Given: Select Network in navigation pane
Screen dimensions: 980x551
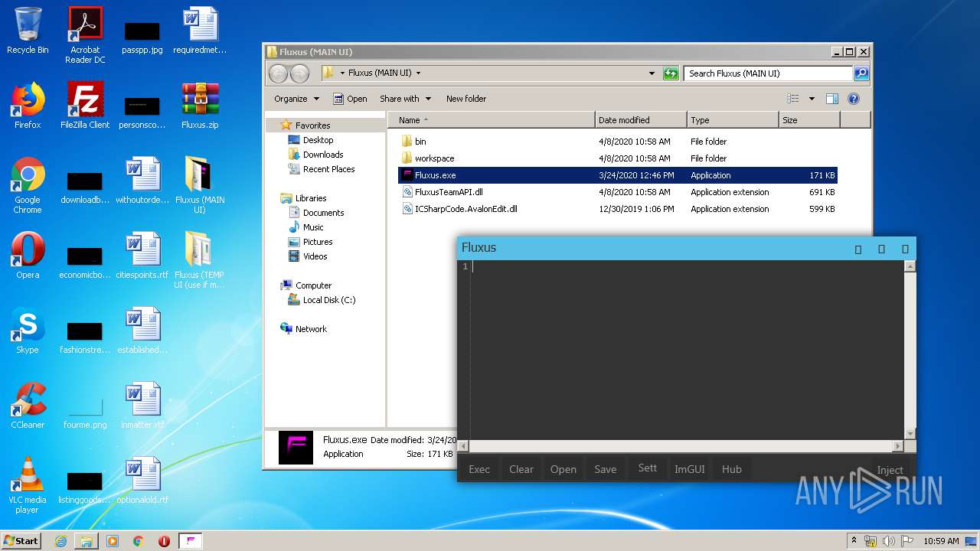Looking at the screenshot, I should pos(311,329).
